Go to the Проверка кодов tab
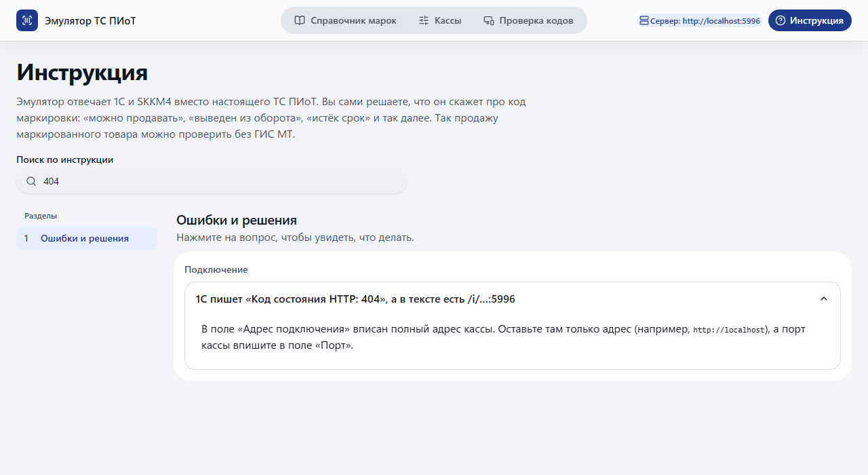Screen dimensions: 868x475 528,20
